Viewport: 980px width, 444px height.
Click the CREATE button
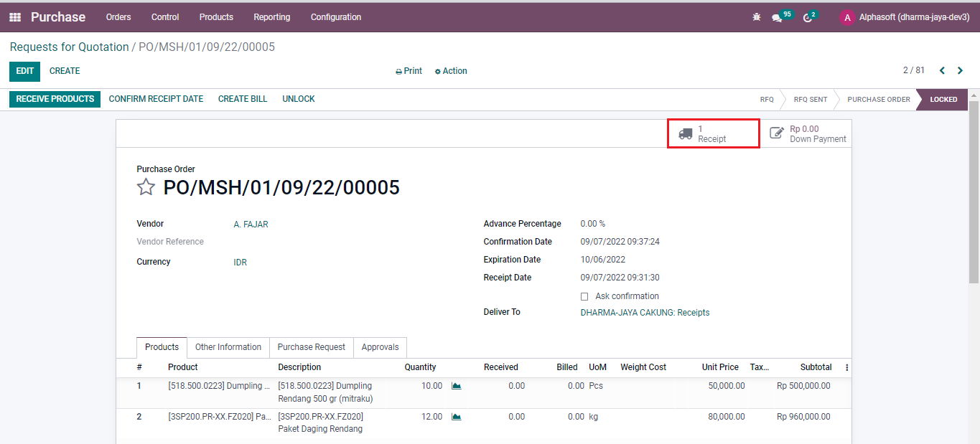65,71
